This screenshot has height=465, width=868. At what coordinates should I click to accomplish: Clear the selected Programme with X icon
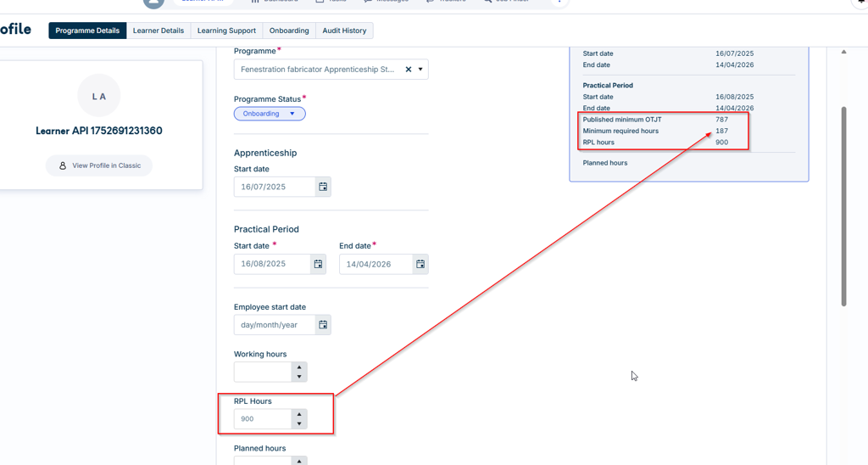coord(409,70)
